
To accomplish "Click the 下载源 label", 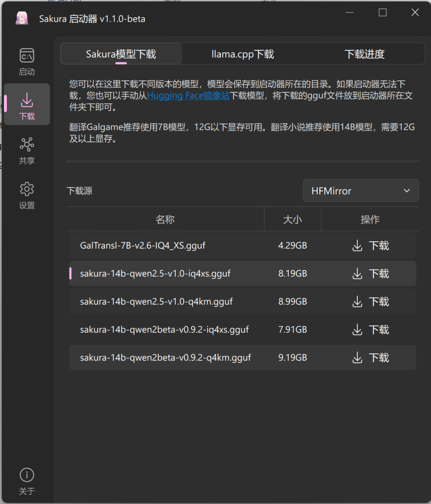I will pyautogui.click(x=79, y=191).
